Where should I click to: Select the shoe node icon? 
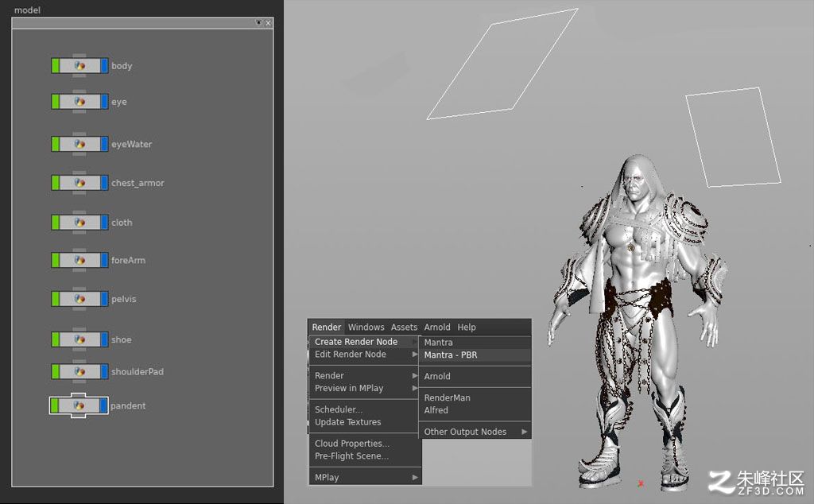click(79, 339)
